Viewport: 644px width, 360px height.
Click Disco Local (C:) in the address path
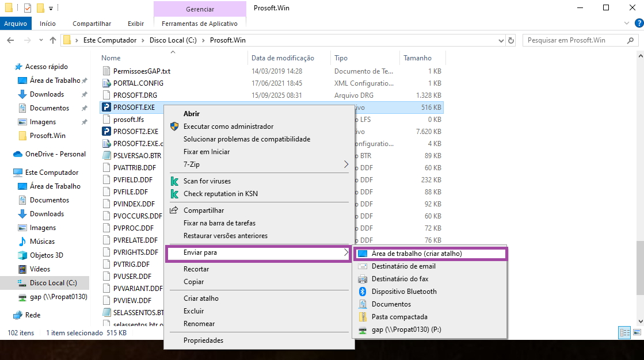(x=173, y=40)
